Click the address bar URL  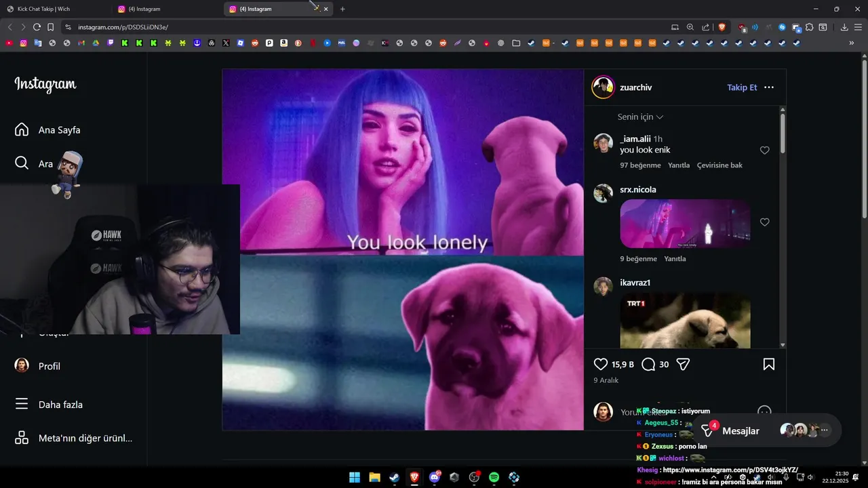[x=123, y=27]
